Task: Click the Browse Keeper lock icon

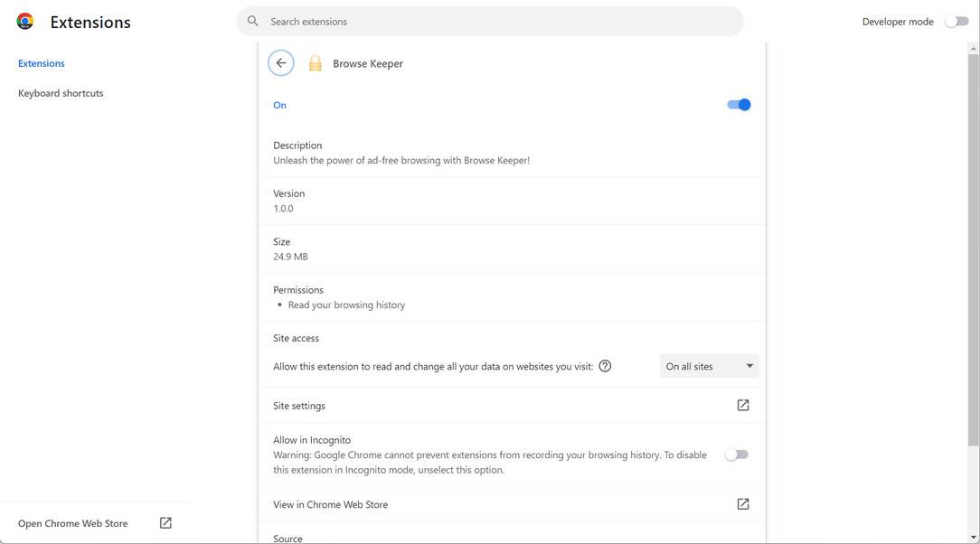Action: click(315, 63)
